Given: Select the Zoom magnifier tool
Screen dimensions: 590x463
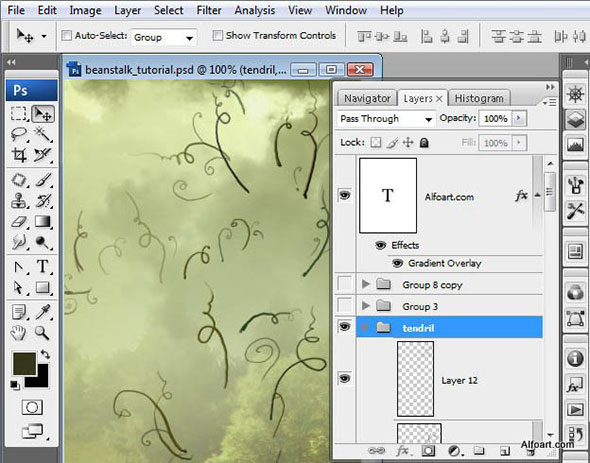Looking at the screenshot, I should (x=43, y=333).
